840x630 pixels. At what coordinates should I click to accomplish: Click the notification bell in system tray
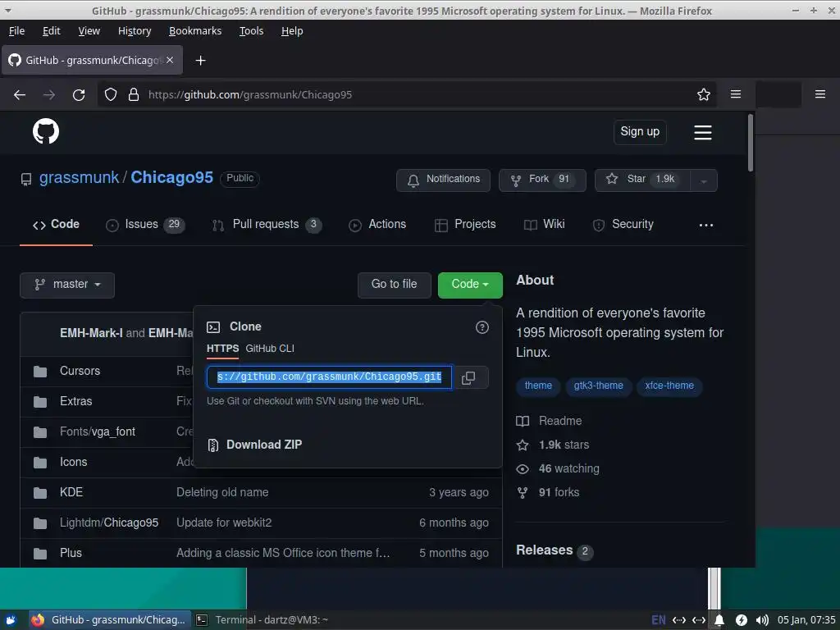click(719, 620)
